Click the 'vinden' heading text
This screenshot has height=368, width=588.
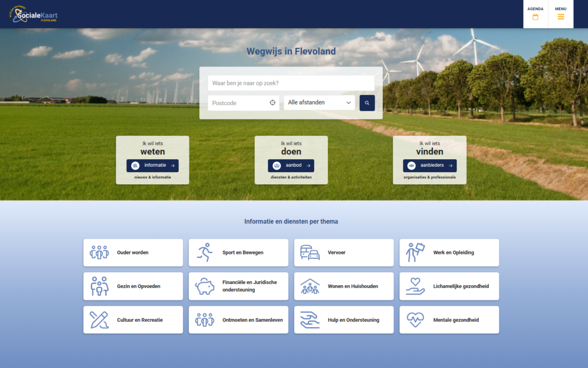pyautogui.click(x=430, y=152)
